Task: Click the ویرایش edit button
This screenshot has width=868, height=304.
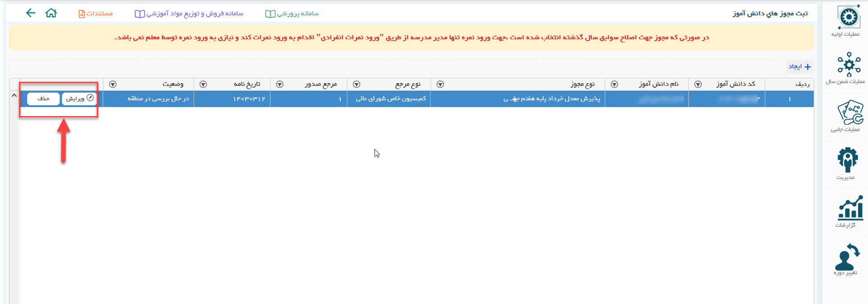Action: [x=79, y=98]
